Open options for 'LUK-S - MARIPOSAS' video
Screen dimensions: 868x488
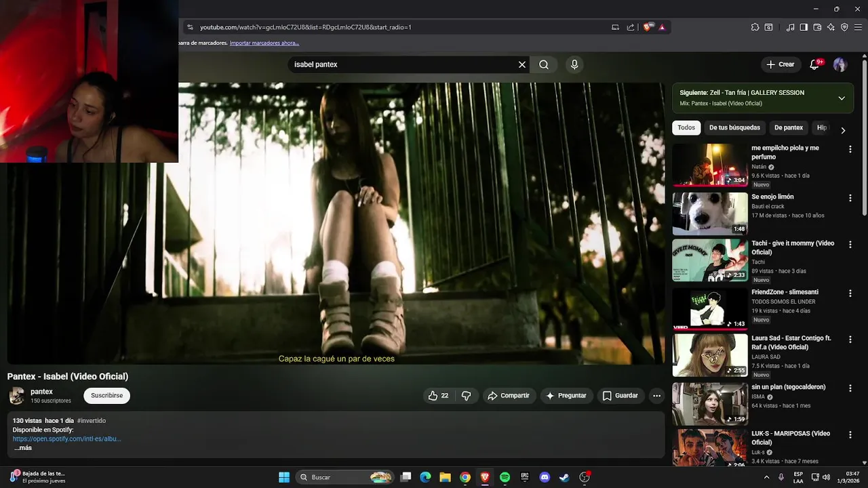click(x=850, y=434)
